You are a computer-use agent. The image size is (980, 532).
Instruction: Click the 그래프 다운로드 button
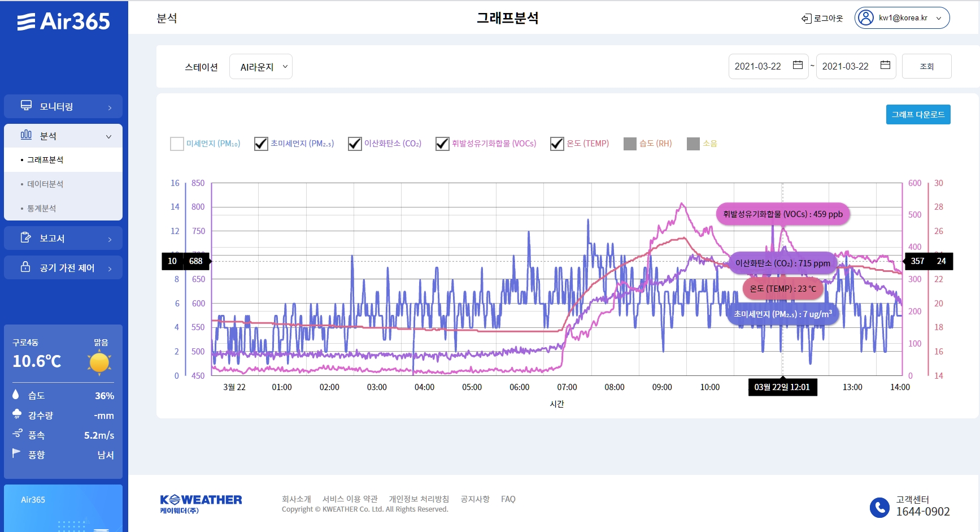(918, 115)
